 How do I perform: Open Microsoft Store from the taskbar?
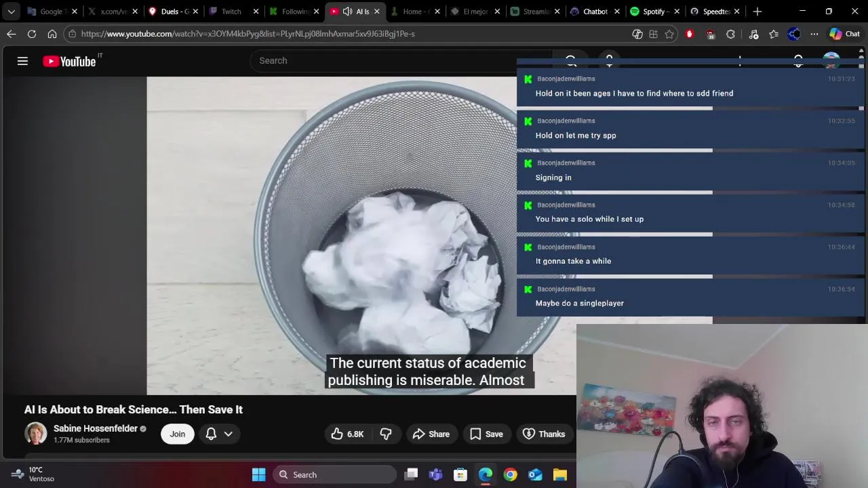(460, 474)
